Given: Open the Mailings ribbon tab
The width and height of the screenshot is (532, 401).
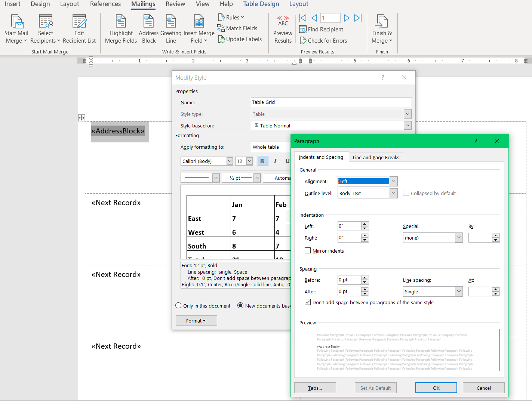Looking at the screenshot, I should [x=143, y=4].
